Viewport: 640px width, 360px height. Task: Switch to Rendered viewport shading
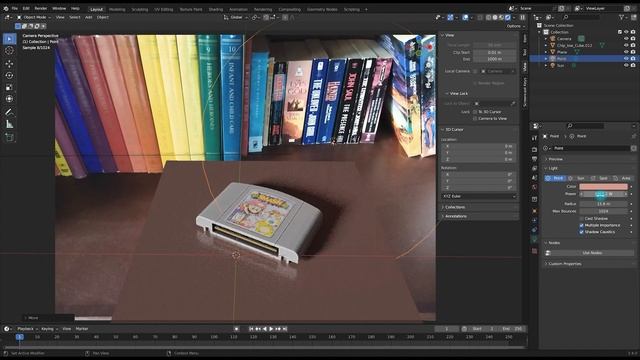pyautogui.click(x=508, y=18)
